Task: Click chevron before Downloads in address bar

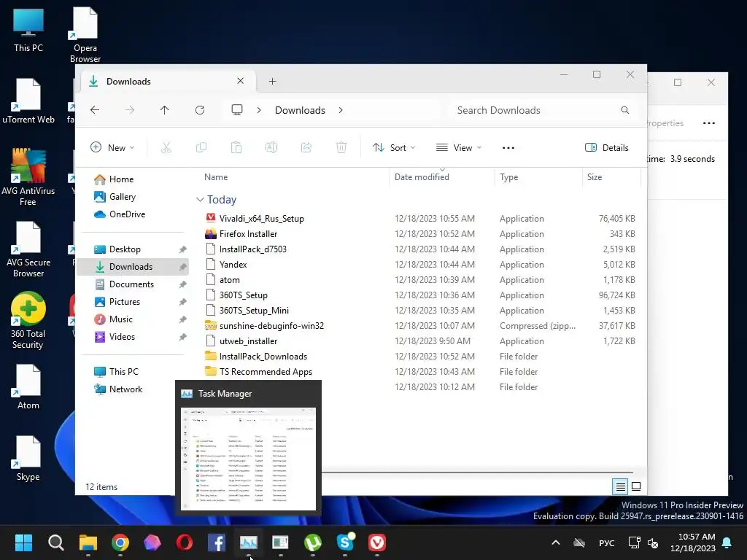Action: 259,110
